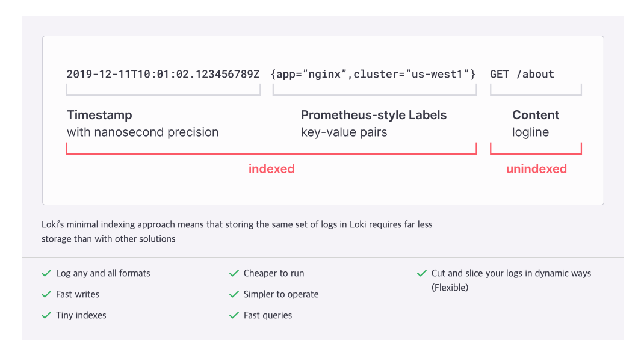Click the Loki's minimal indexing approach paragraph
The image size is (644, 352).
pyautogui.click(x=237, y=232)
